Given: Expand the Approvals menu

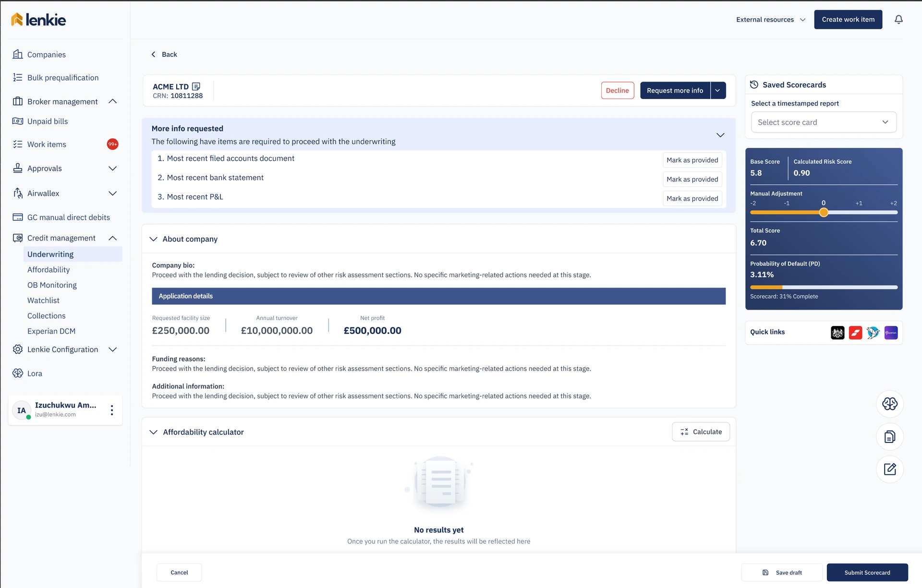Looking at the screenshot, I should pyautogui.click(x=113, y=168).
